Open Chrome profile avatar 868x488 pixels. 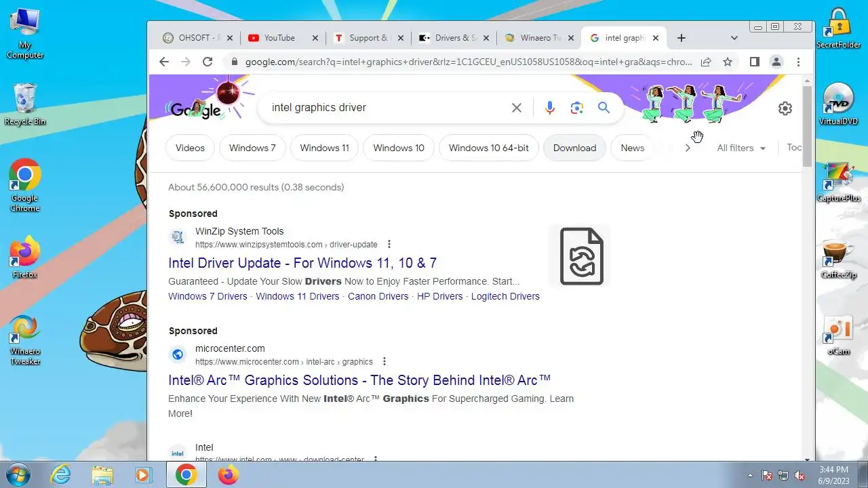[x=776, y=62]
